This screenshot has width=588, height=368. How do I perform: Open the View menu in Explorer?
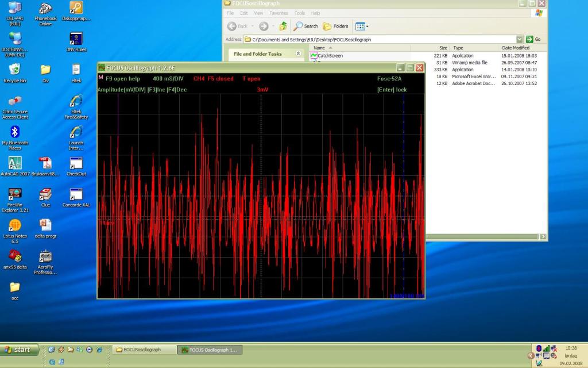coord(258,13)
